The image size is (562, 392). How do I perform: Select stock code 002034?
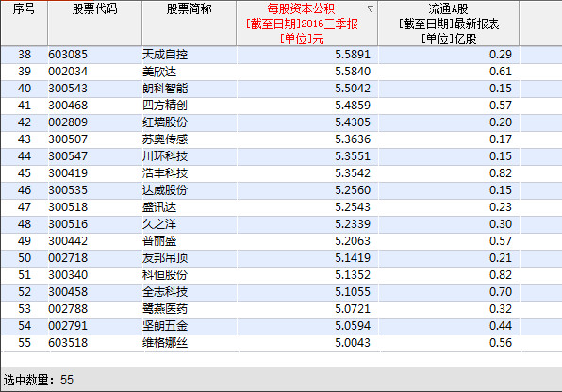(x=68, y=72)
